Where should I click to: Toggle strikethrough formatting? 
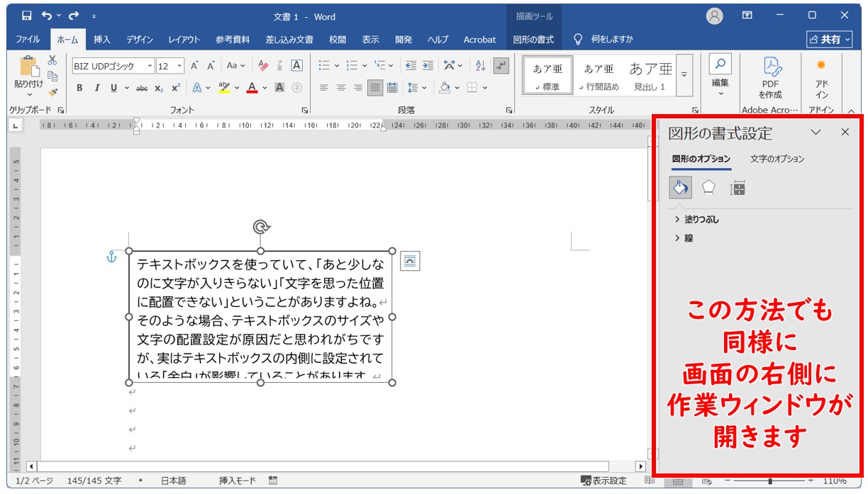(x=141, y=88)
